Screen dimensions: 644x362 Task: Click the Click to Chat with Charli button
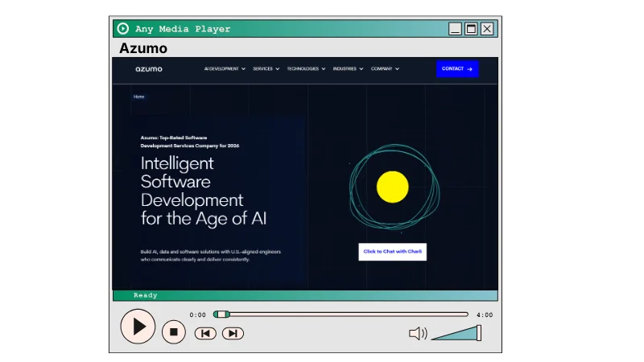[393, 252]
